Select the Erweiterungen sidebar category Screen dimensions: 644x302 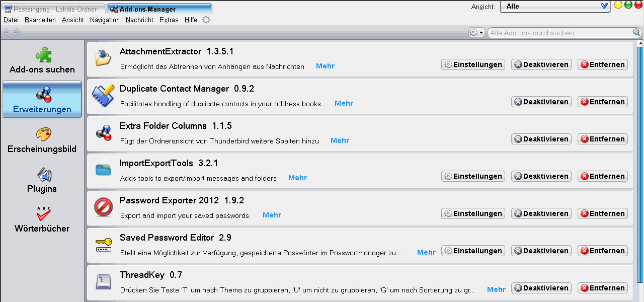pos(42,100)
